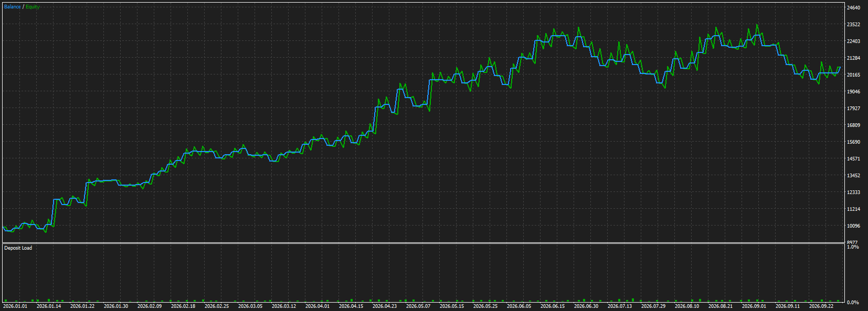
Task: Click date label 2026.01.22
Action: click(x=82, y=306)
